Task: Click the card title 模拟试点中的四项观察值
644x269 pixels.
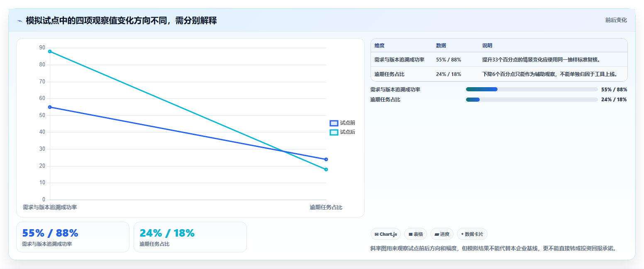Action: (x=121, y=21)
